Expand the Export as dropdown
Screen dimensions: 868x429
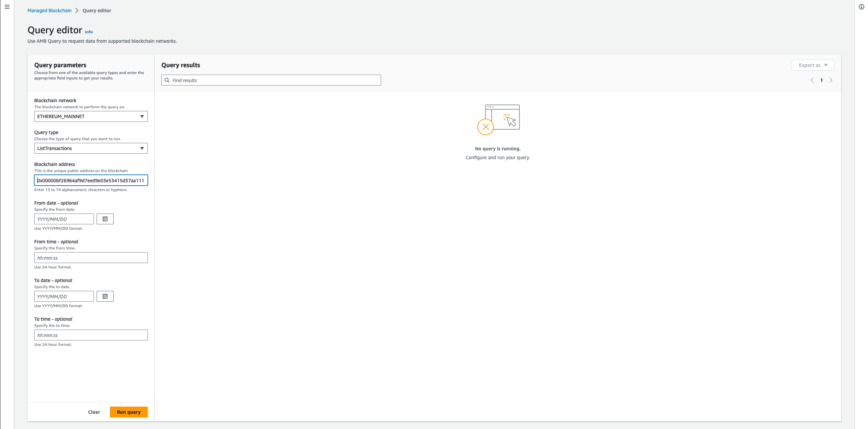[813, 65]
